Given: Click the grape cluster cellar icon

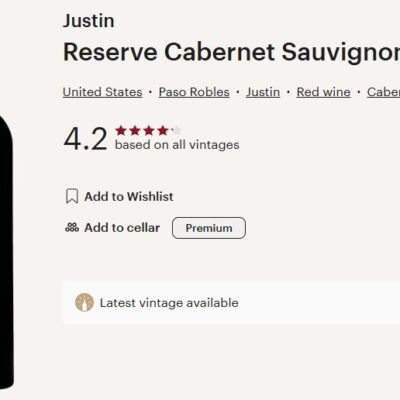Looking at the screenshot, I should click(72, 228).
